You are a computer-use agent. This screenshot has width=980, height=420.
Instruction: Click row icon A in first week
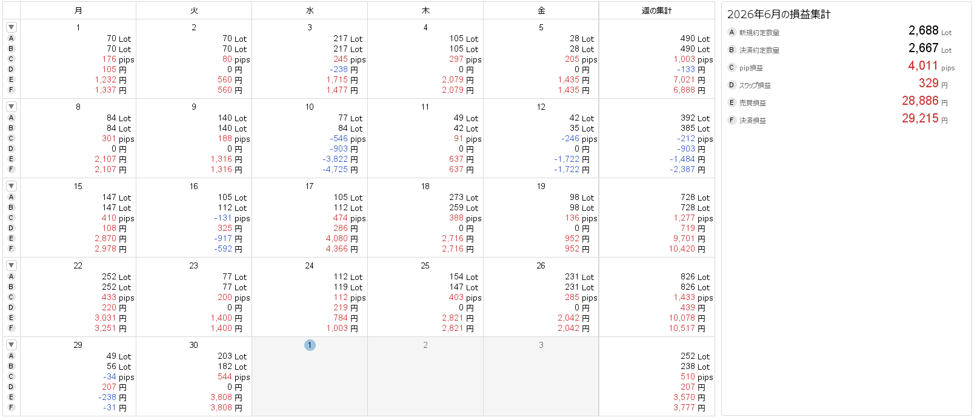[11, 38]
